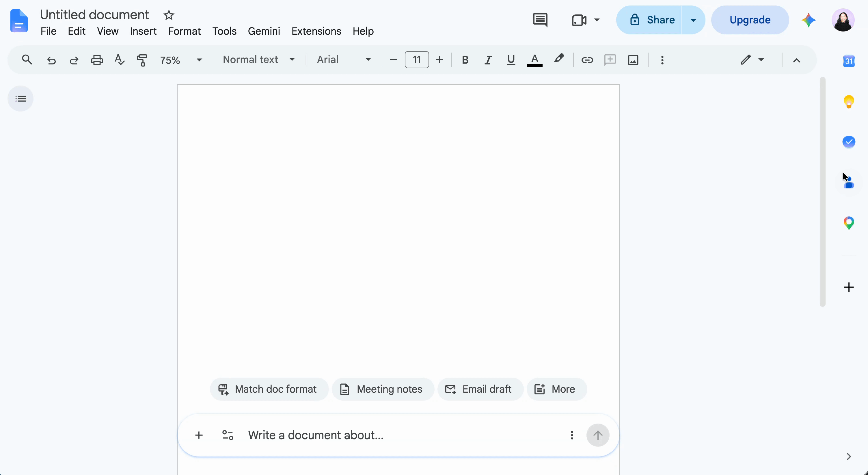Open the Insert menu

[x=143, y=31]
